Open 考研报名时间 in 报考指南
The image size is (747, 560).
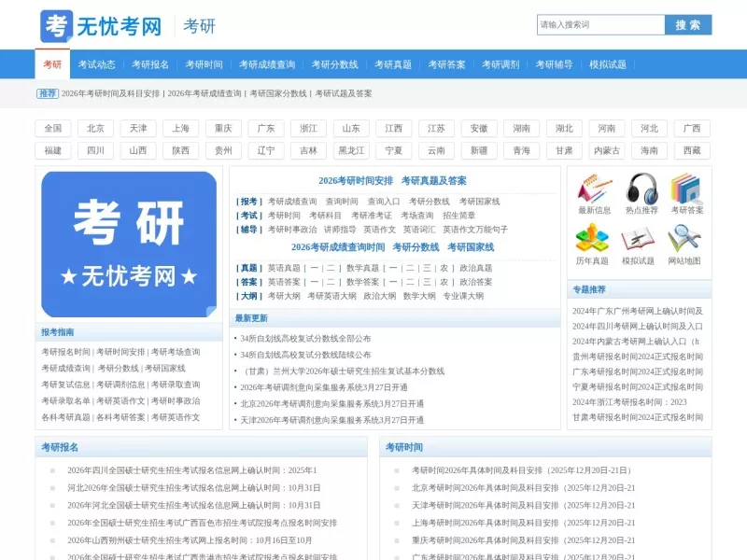pyautogui.click(x=65, y=353)
